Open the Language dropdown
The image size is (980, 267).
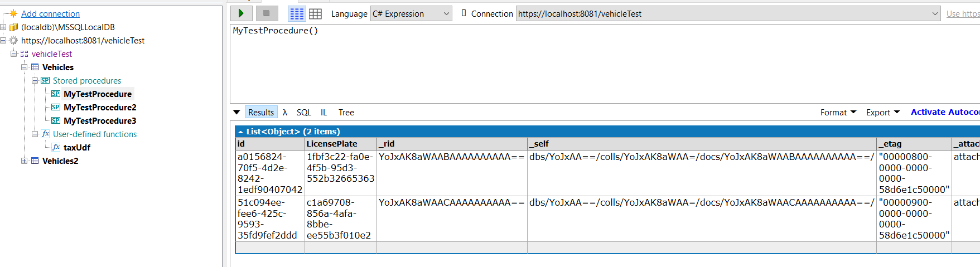411,13
